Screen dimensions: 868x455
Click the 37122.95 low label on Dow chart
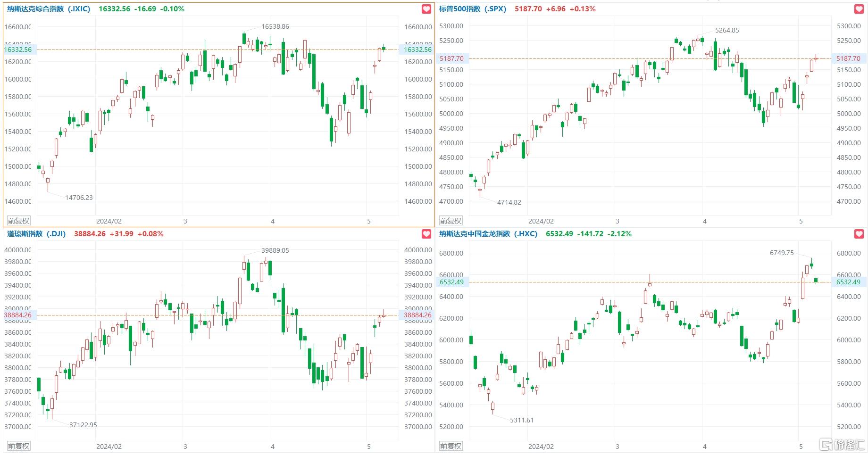point(83,425)
